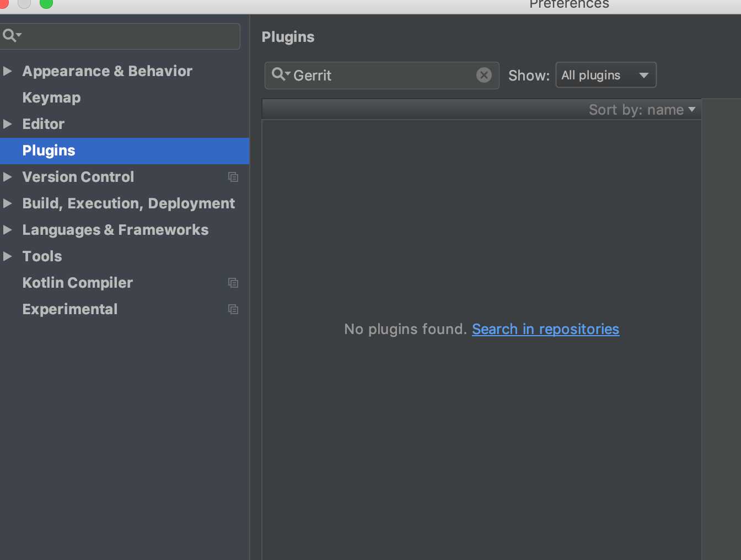Open Kotlin Compiler settings
This screenshot has width=741, height=560.
point(77,283)
